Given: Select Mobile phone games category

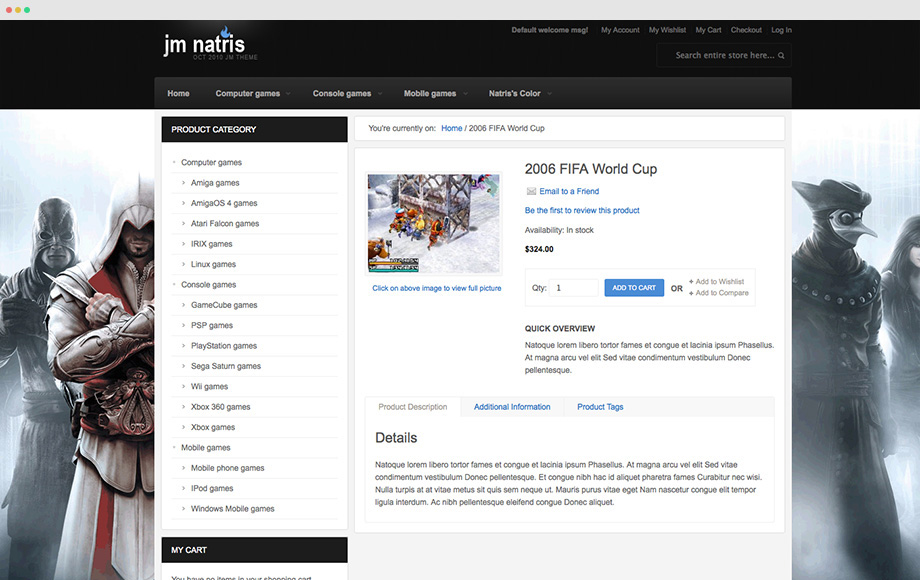Looking at the screenshot, I should [x=228, y=468].
